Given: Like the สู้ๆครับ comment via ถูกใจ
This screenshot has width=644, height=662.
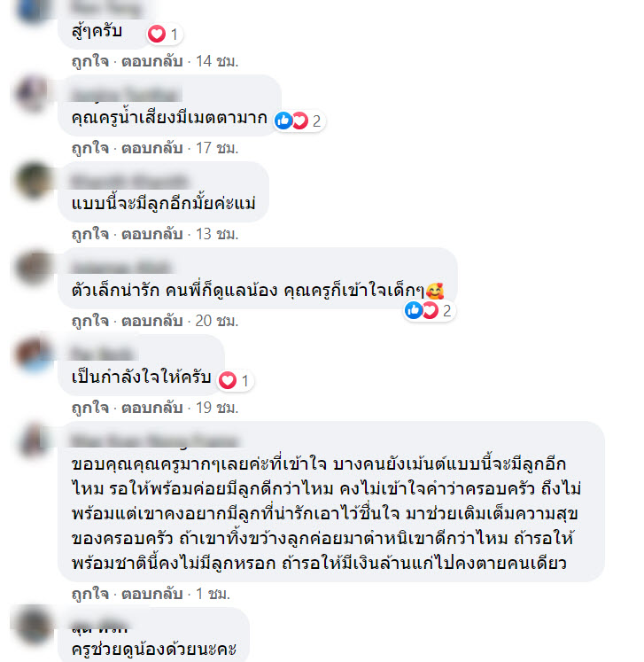Looking at the screenshot, I should pyautogui.click(x=90, y=62).
